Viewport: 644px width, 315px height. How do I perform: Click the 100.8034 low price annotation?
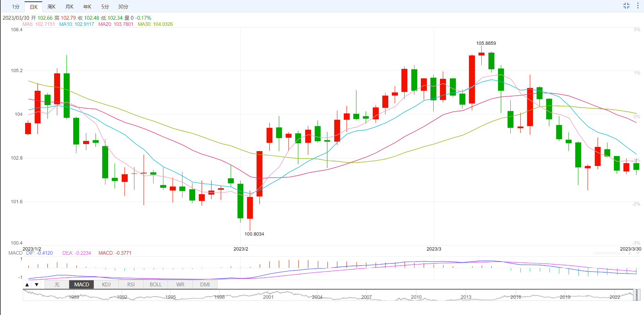pos(254,234)
